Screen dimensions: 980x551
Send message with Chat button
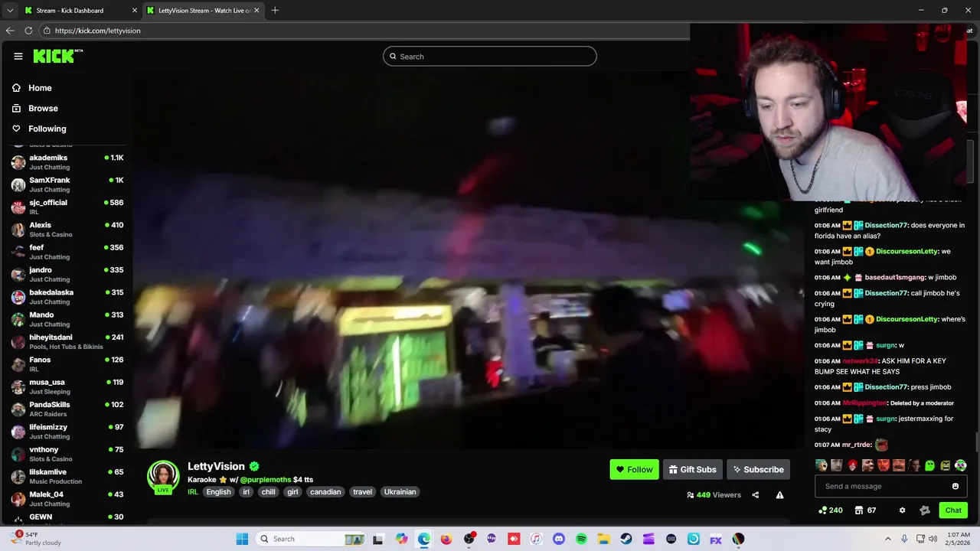953,510
